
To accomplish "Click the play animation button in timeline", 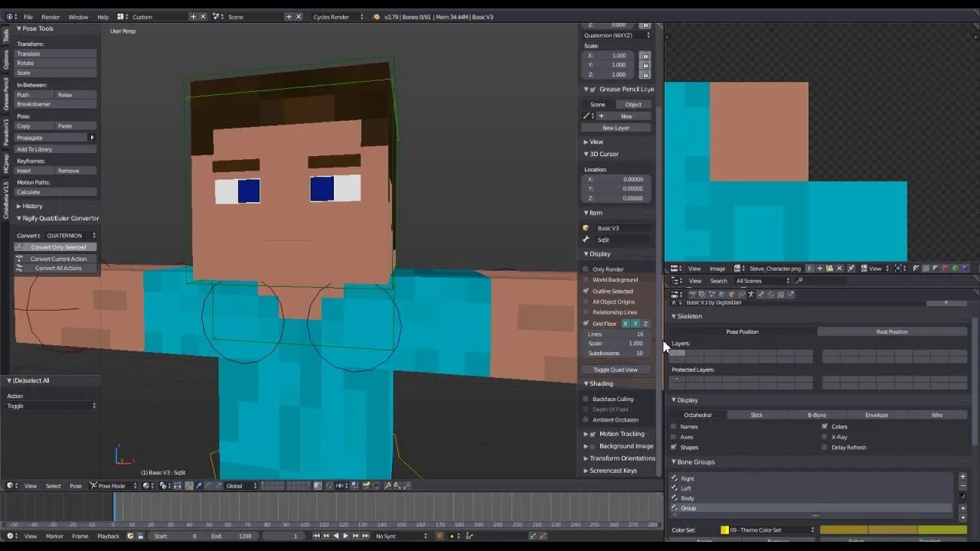I will pos(345,536).
